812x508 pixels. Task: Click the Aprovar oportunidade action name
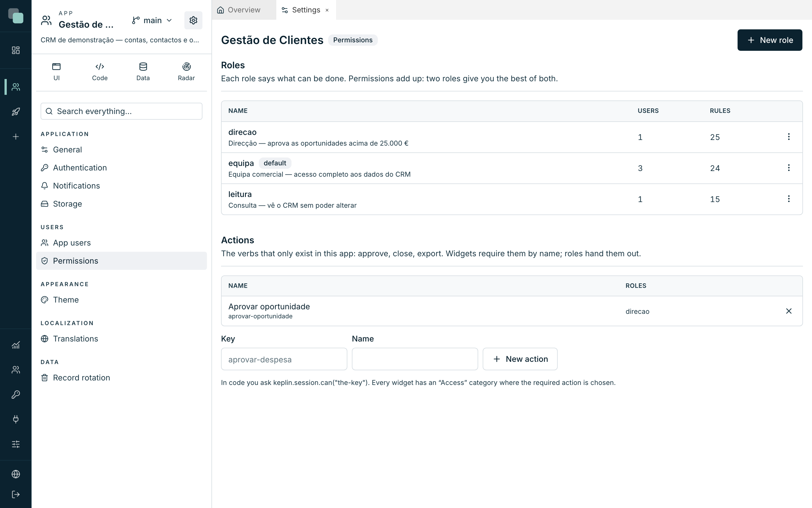(269, 306)
